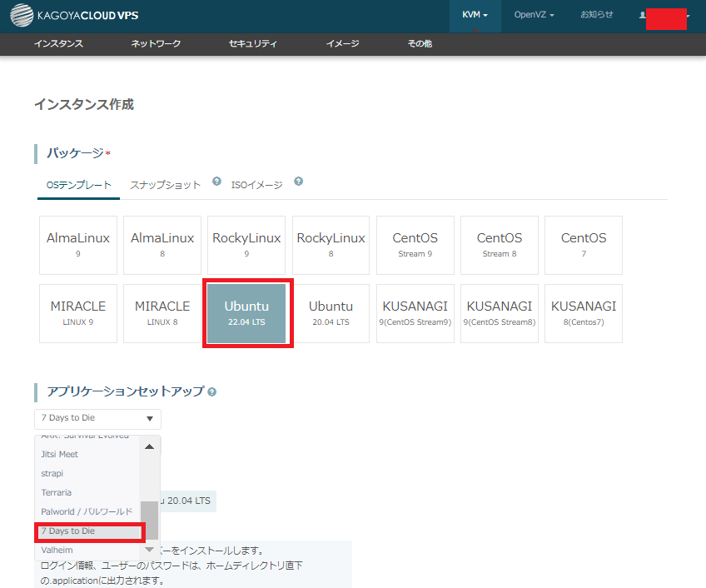This screenshot has width=706, height=588.
Task: Open the ネットワーク menu
Action: point(156,44)
